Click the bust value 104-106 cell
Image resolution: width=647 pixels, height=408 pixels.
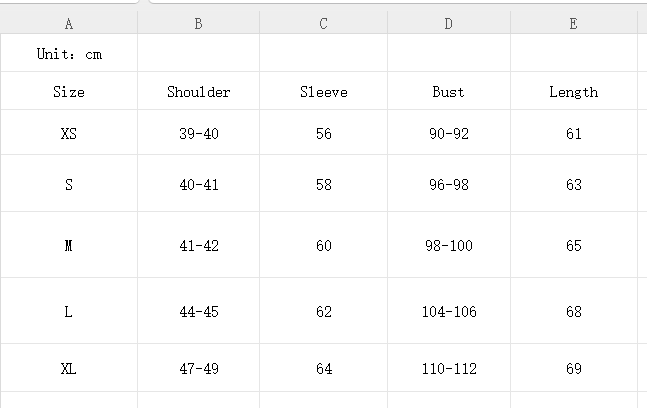(448, 312)
